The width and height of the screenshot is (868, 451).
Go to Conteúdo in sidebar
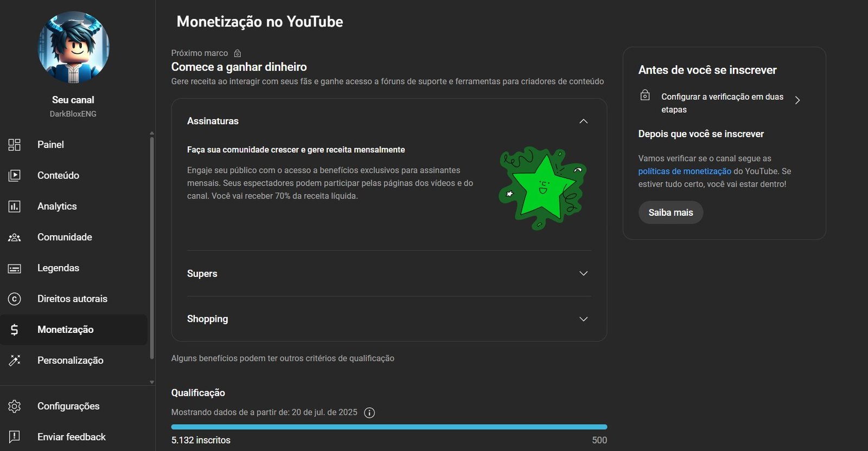coord(74,176)
